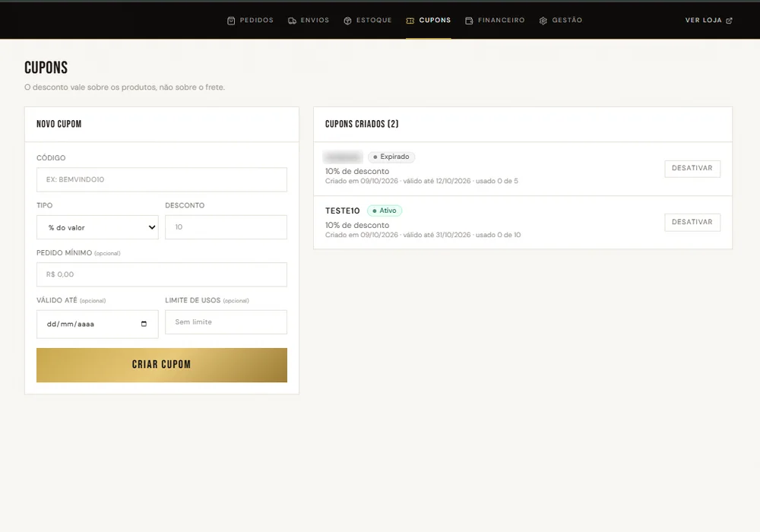Image resolution: width=760 pixels, height=532 pixels.
Task: Click the Pedidos clipboard icon
Action: click(x=231, y=21)
